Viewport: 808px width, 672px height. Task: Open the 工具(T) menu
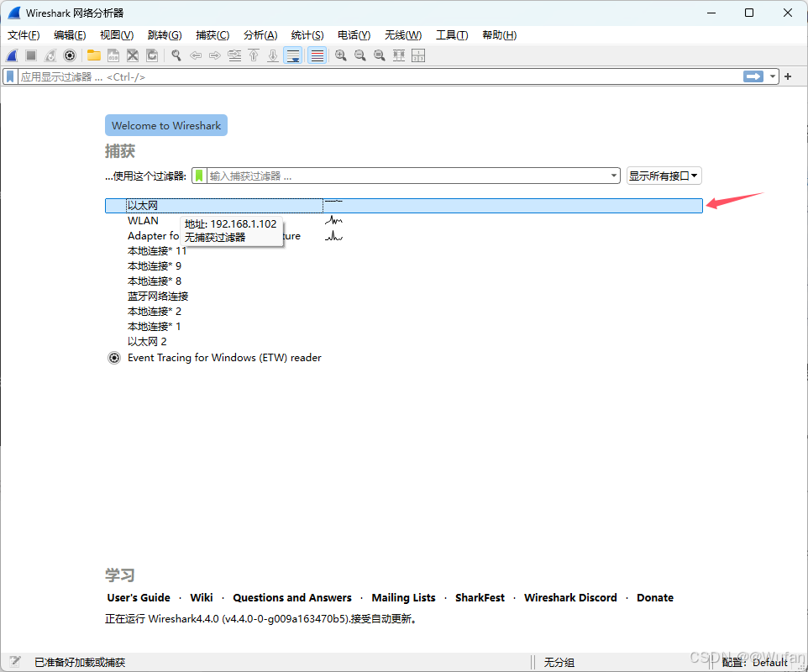point(452,35)
